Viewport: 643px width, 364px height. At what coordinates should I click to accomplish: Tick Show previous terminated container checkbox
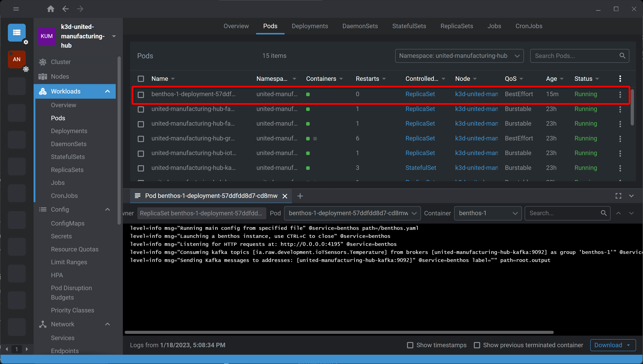point(477,345)
